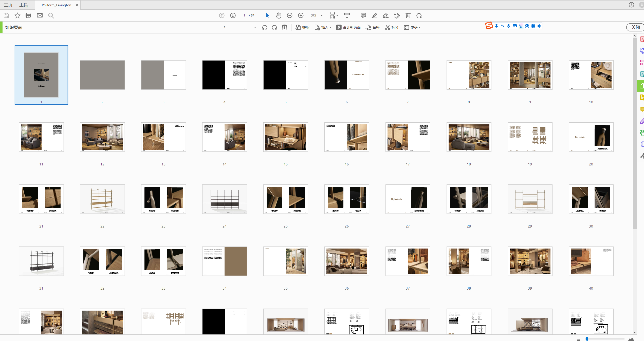Viewport: 644px width, 341px height.
Task: Open the zoom level 50% dropdown
Action: click(316, 15)
